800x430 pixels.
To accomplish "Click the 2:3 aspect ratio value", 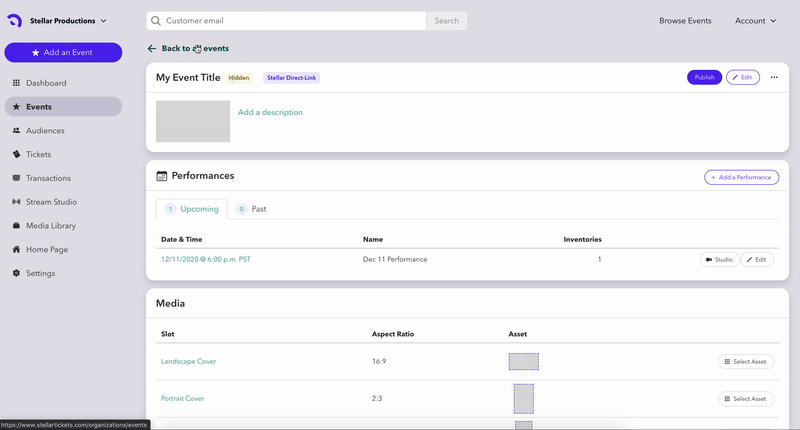I will click(377, 398).
